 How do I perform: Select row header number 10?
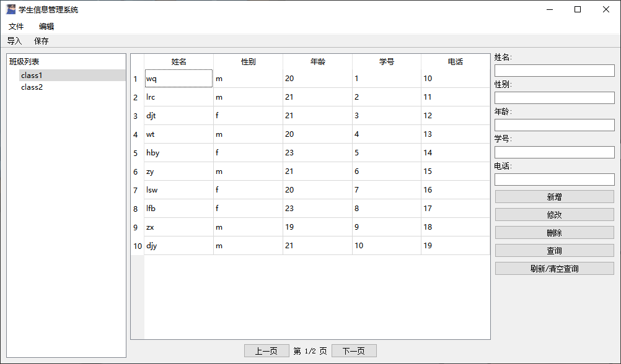pyautogui.click(x=138, y=246)
